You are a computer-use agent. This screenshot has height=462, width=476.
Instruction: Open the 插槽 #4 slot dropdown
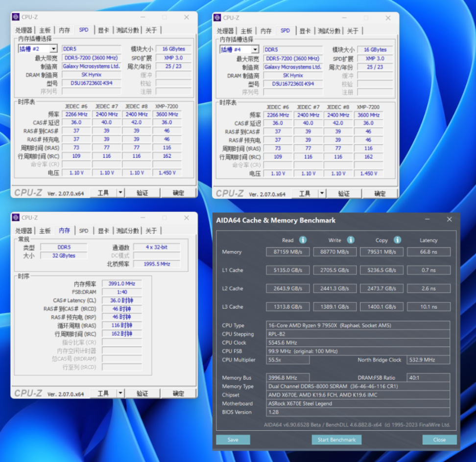click(255, 49)
